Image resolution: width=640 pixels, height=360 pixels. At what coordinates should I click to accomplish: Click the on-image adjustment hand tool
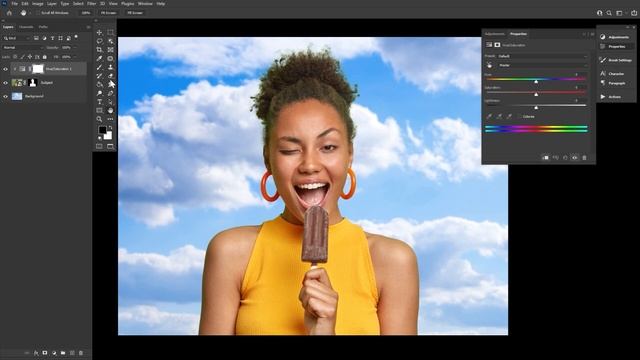(489, 65)
